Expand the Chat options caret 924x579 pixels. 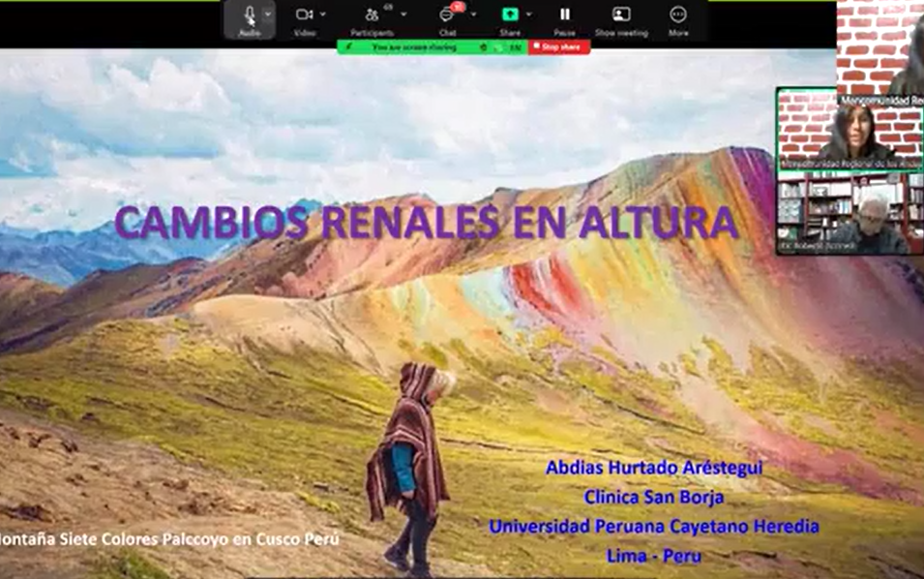[x=473, y=15]
